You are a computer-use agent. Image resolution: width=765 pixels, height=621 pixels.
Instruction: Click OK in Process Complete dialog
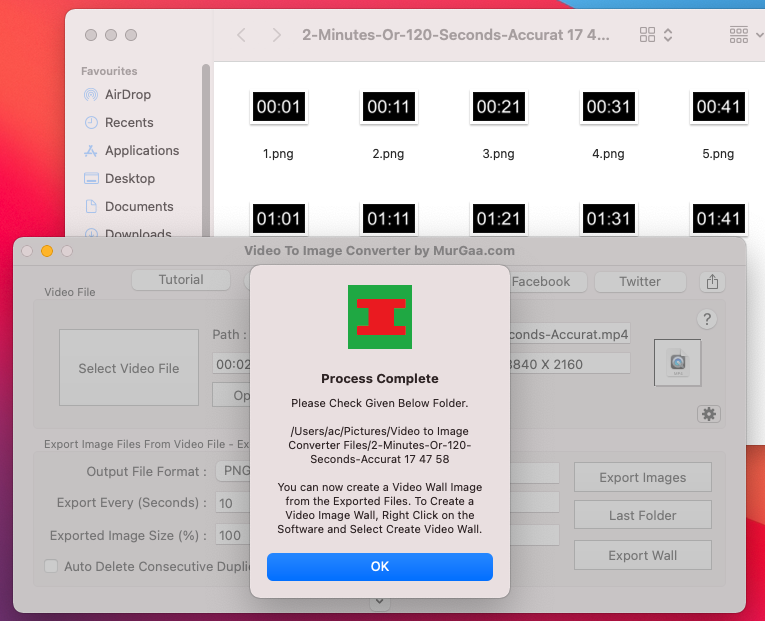380,566
